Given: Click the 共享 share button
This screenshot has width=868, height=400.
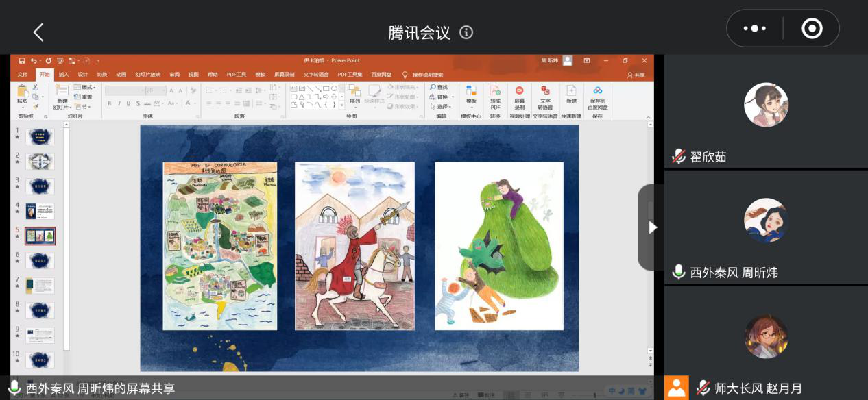Looking at the screenshot, I should pyautogui.click(x=636, y=75).
